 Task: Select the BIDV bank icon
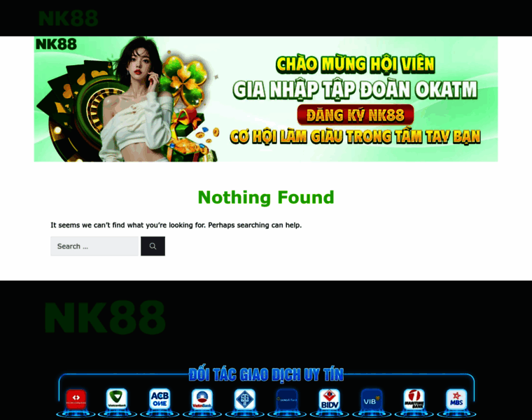[329, 399]
